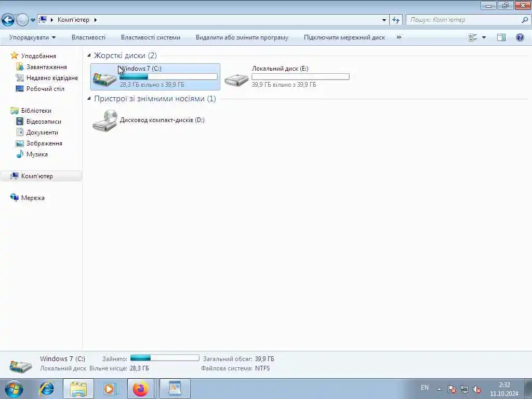Click the file system value NTFS
Image resolution: width=532 pixels, height=399 pixels.
point(262,368)
